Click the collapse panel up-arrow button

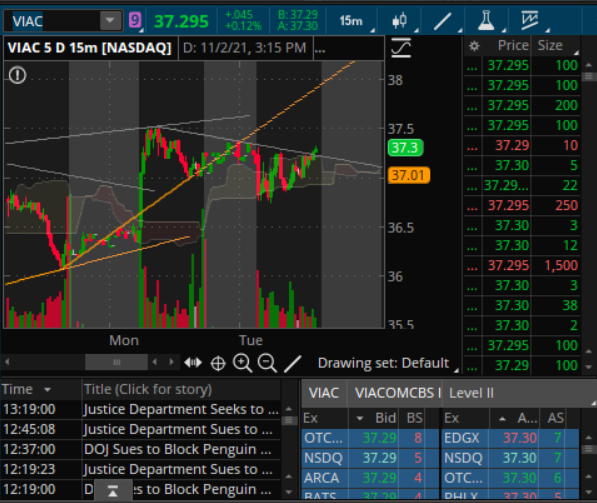(x=113, y=491)
